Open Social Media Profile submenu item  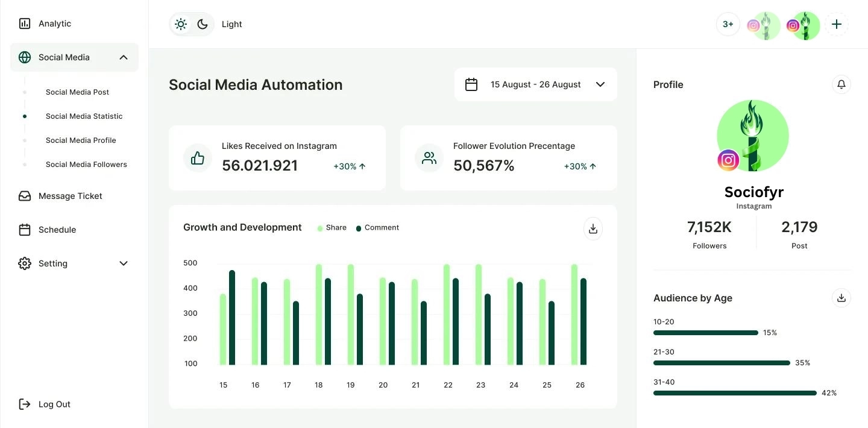(81, 140)
